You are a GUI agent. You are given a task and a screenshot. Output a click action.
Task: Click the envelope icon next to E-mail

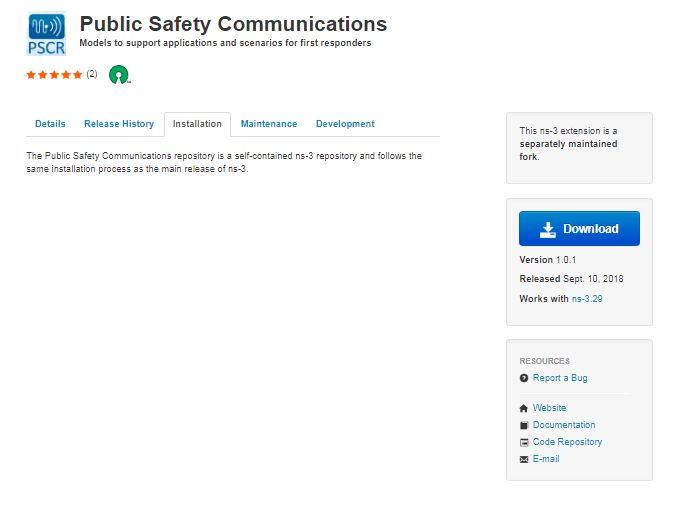524,459
